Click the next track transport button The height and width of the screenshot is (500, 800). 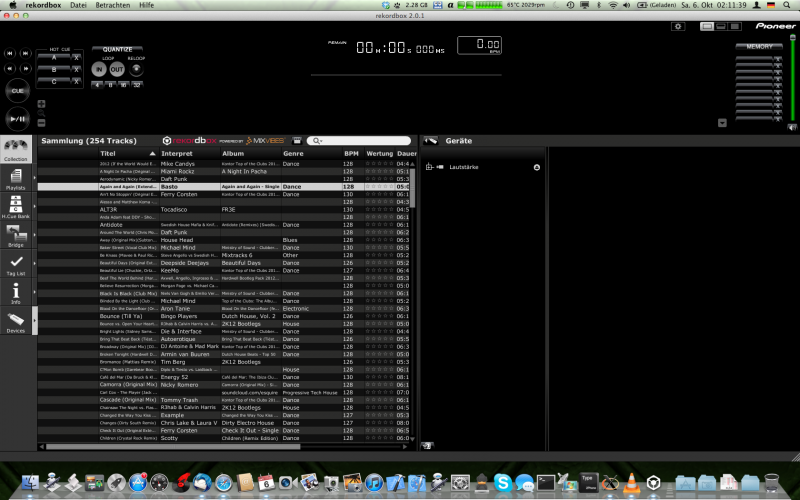pyautogui.click(x=26, y=53)
